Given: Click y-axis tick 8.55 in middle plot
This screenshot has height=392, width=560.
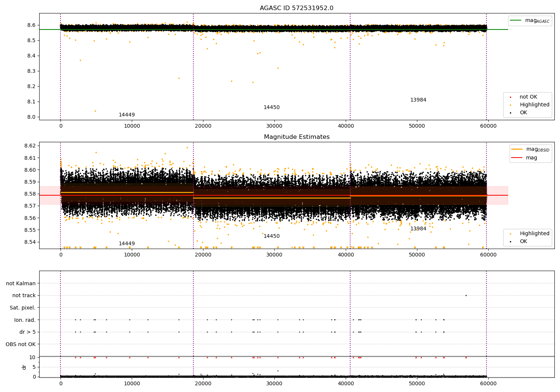Looking at the screenshot, I should click(30, 230).
